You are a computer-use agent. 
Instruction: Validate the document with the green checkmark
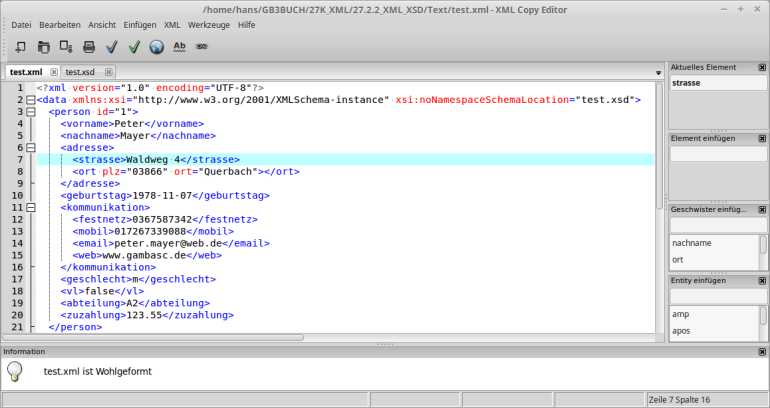134,46
